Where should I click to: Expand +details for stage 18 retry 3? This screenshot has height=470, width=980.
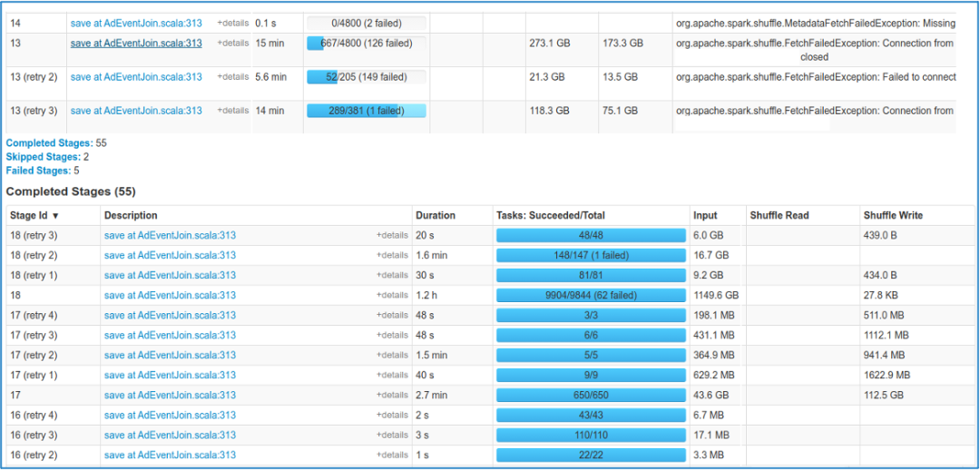(x=392, y=236)
